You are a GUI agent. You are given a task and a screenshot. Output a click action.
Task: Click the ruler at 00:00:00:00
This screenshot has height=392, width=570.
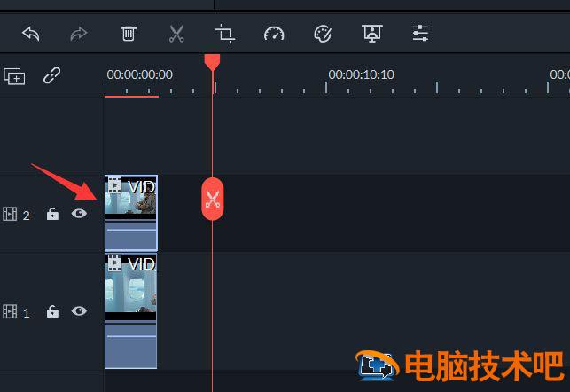click(139, 74)
